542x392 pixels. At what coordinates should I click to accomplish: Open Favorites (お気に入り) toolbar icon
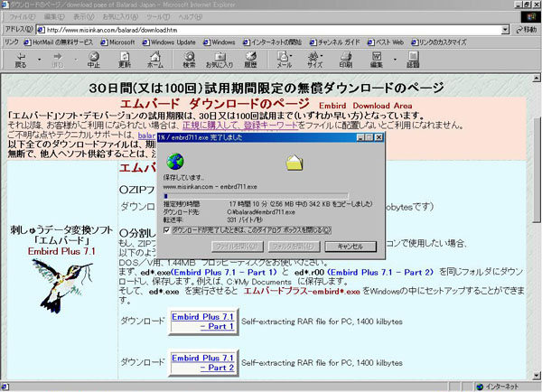tap(220, 60)
